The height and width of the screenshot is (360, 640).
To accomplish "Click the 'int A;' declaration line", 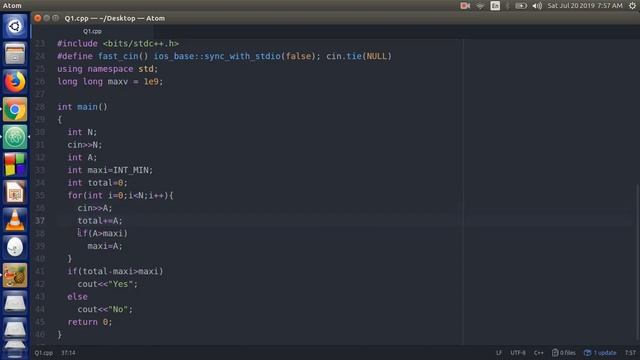I will 82,157.
